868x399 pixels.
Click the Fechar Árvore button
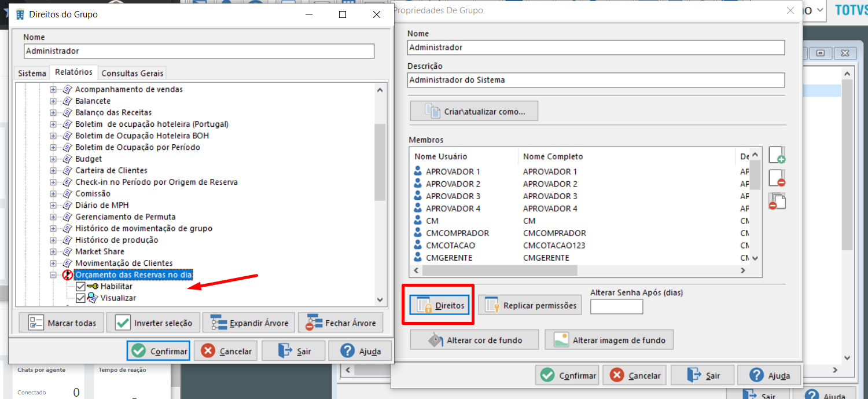point(341,323)
